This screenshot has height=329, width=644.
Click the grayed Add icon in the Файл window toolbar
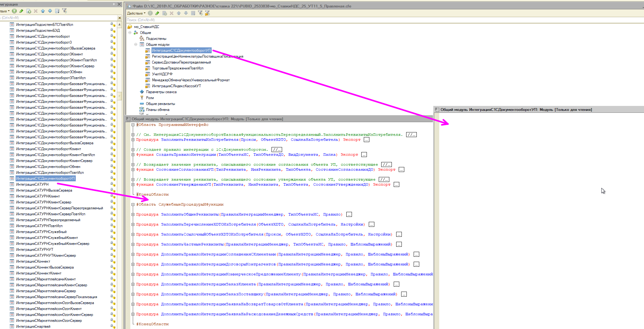[150, 13]
